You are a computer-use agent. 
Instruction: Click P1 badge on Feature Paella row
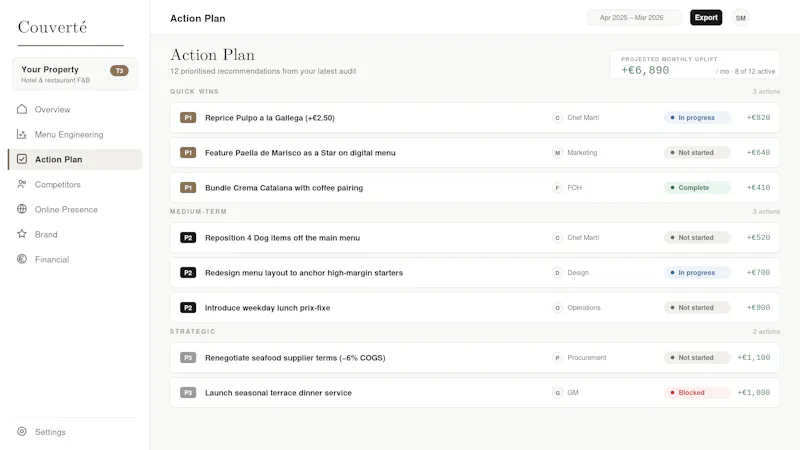point(188,153)
